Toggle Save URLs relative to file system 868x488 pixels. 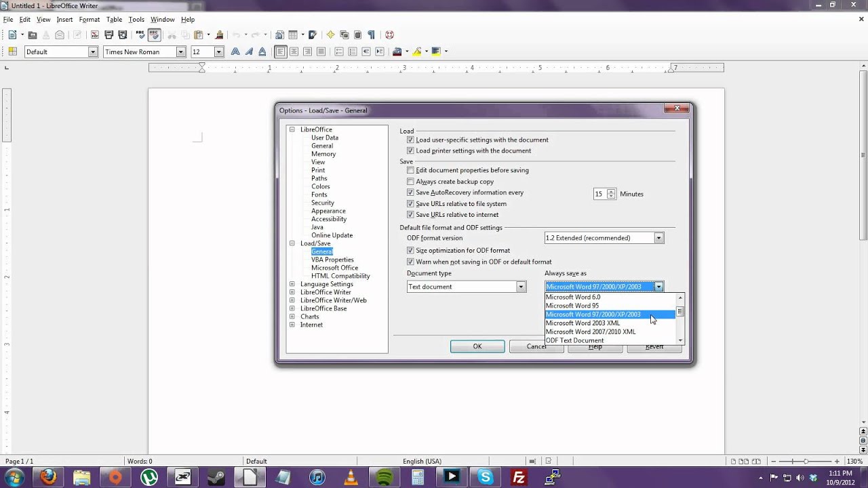pos(410,203)
